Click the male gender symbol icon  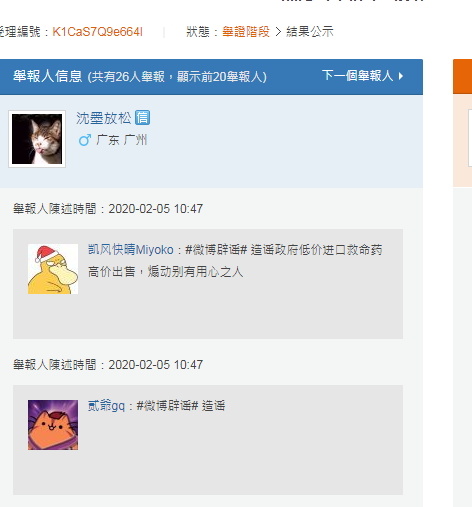click(x=85, y=140)
